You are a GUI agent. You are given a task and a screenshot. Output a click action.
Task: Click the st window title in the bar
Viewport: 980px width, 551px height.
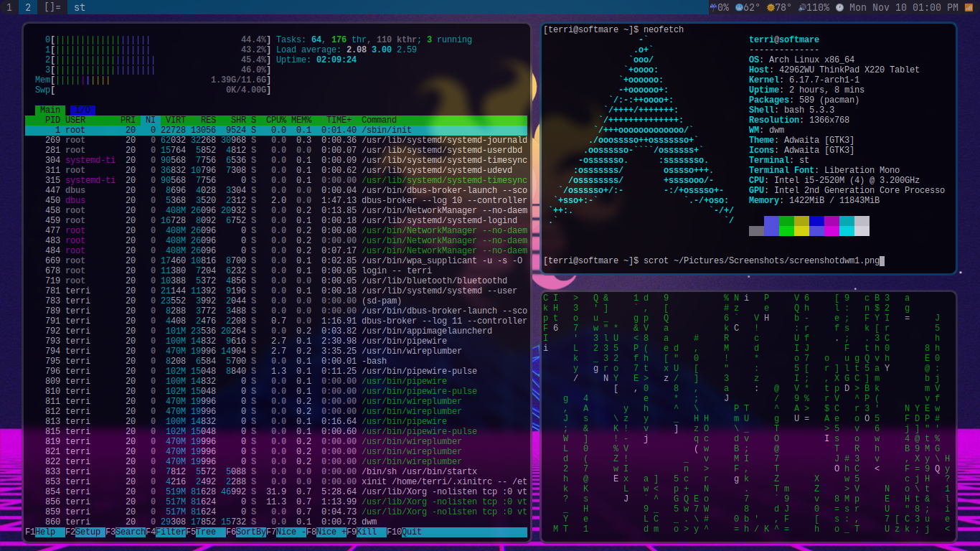point(80,7)
